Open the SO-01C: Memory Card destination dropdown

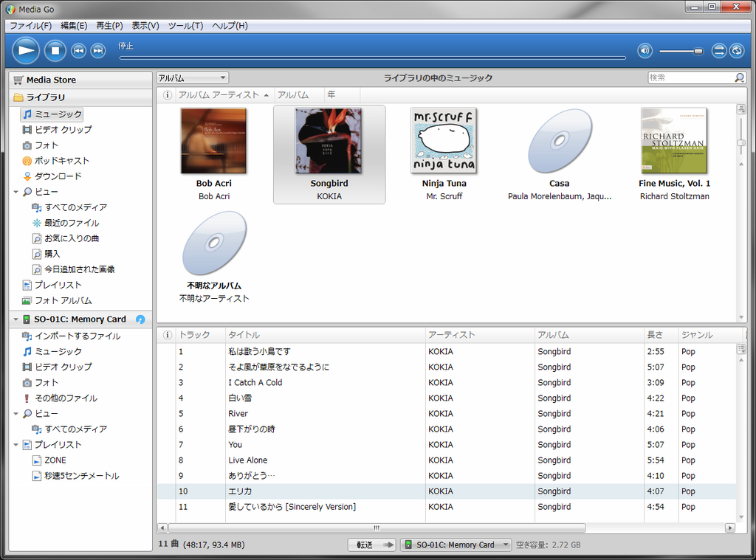point(456,545)
